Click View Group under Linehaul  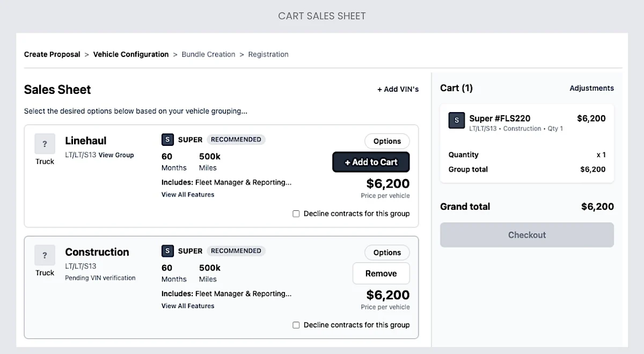click(116, 155)
